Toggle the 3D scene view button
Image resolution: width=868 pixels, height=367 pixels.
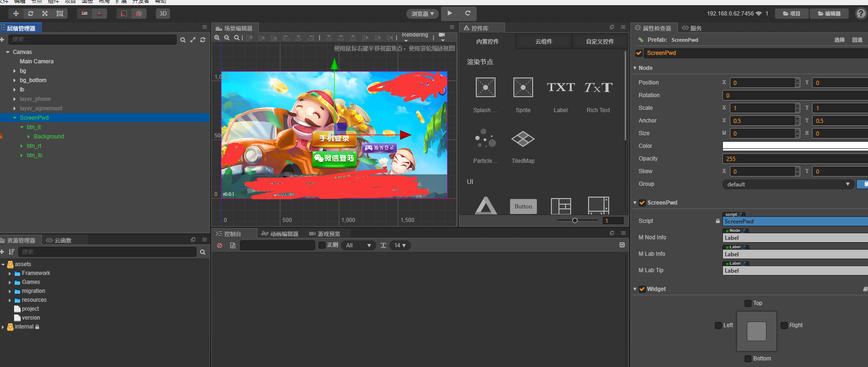pyautogui.click(x=163, y=14)
